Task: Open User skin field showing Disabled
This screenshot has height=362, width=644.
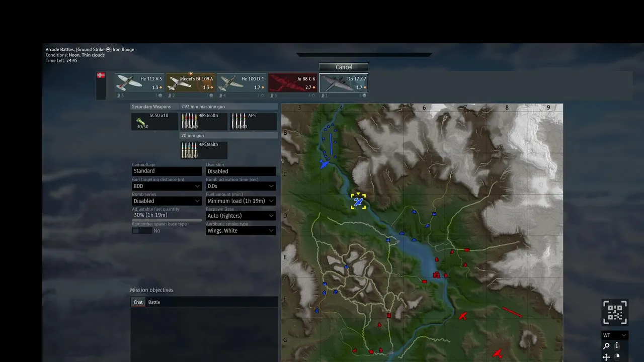Action: 240,171
